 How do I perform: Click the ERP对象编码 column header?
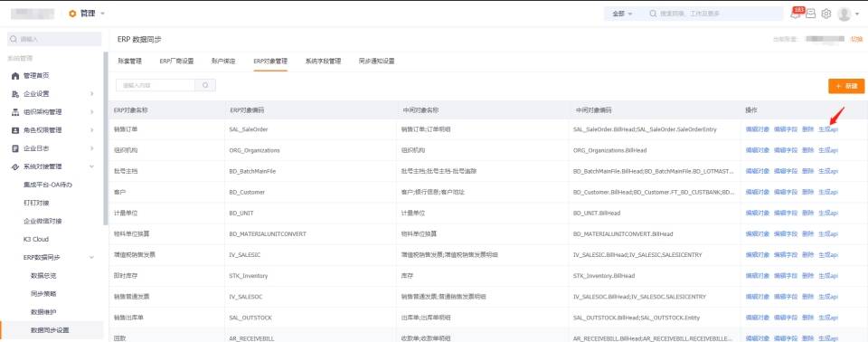[x=246, y=110]
